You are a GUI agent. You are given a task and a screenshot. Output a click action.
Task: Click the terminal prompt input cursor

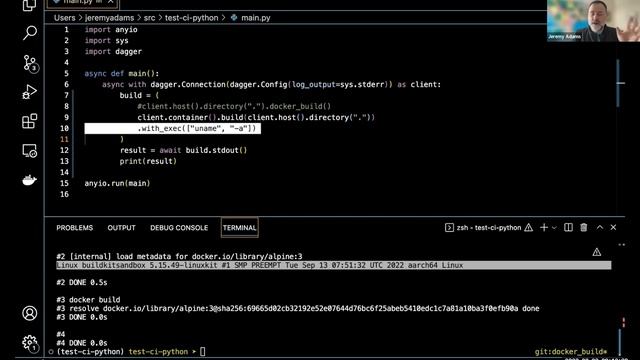coord(202,351)
